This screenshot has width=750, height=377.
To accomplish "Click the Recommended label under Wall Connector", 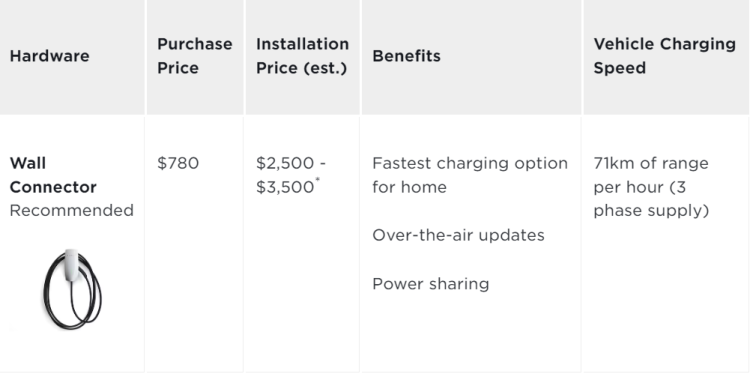I will [x=72, y=211].
